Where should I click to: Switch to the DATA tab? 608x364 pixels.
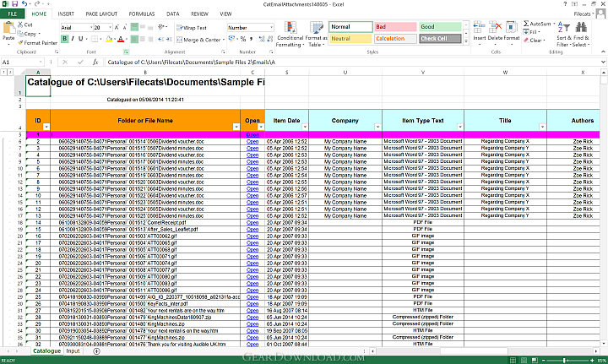pyautogui.click(x=173, y=14)
